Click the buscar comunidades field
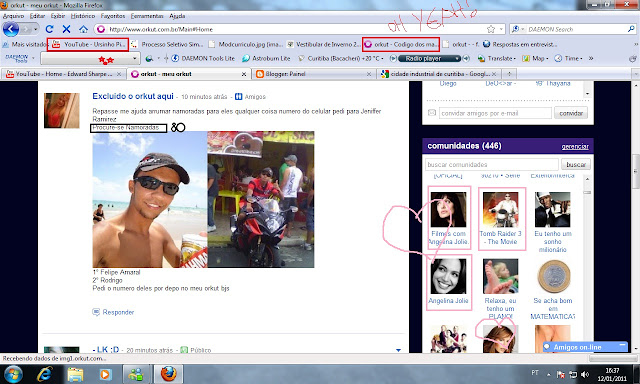 [x=491, y=164]
